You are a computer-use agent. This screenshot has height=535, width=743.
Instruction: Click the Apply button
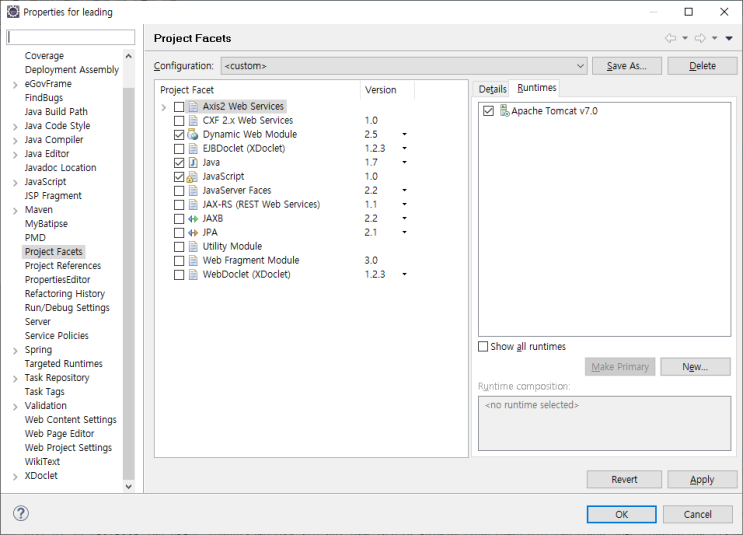point(702,480)
